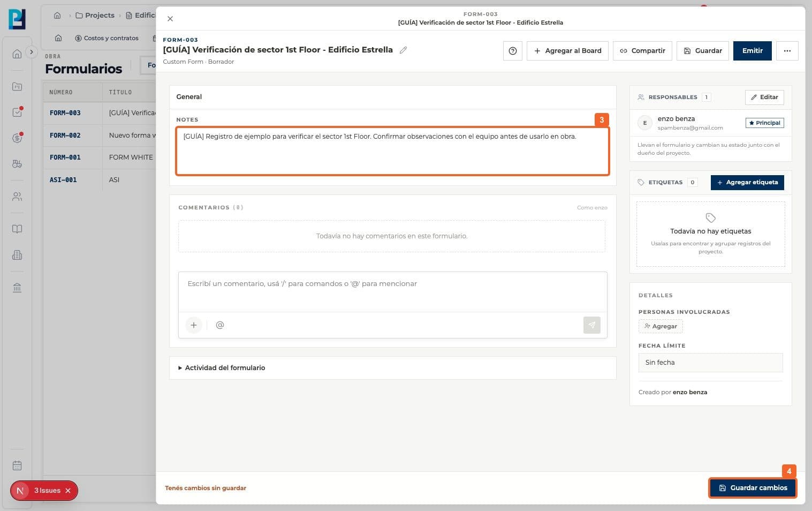
Task: Edit form title with pencil icon
Action: pyautogui.click(x=404, y=50)
